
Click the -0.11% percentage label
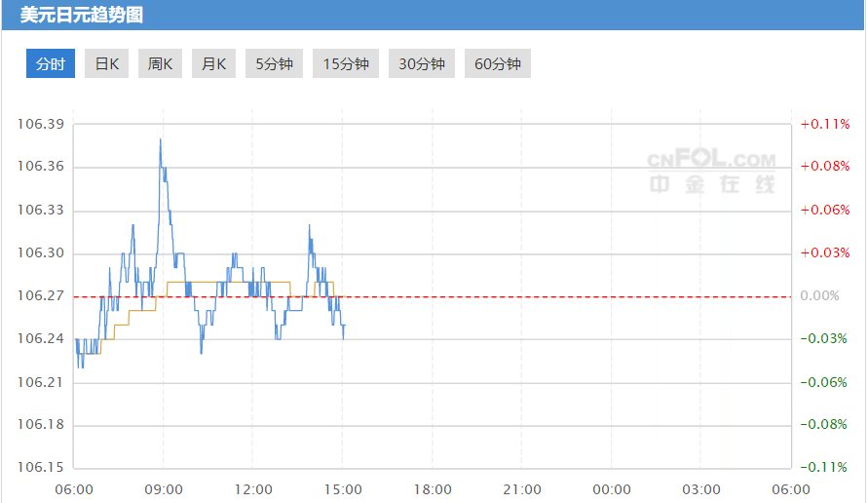click(824, 467)
